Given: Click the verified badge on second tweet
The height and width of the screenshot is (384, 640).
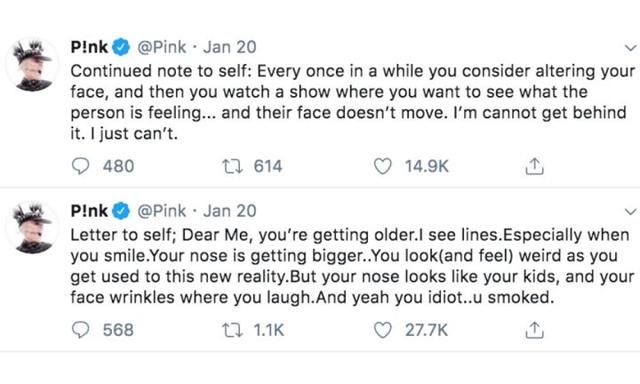Looking at the screenshot, I should tap(121, 211).
